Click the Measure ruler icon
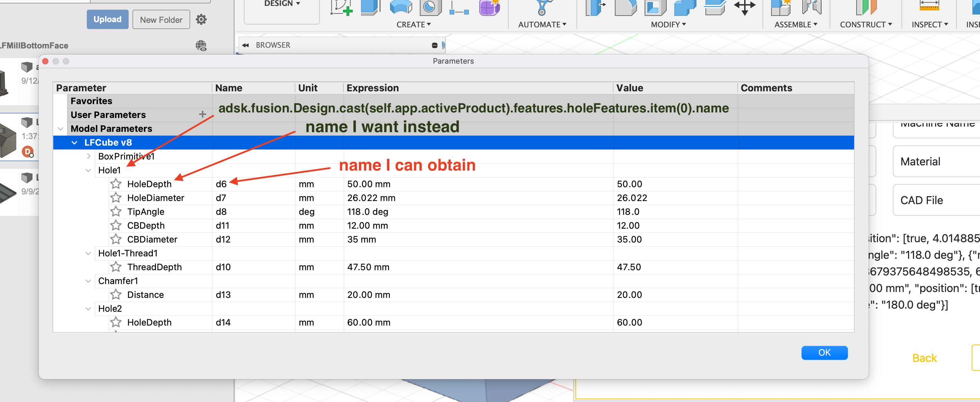This screenshot has height=402, width=980. [x=929, y=6]
